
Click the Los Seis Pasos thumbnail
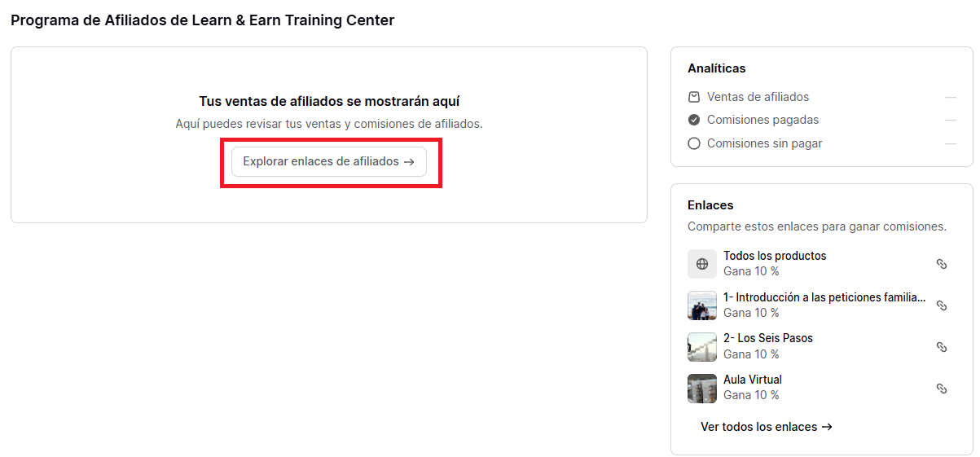[702, 347]
